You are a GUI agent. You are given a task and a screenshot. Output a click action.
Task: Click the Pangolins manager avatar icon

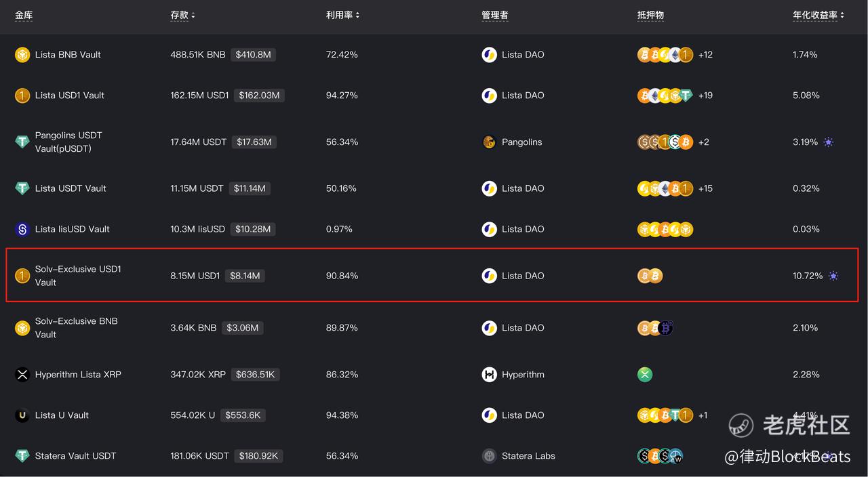click(x=489, y=142)
